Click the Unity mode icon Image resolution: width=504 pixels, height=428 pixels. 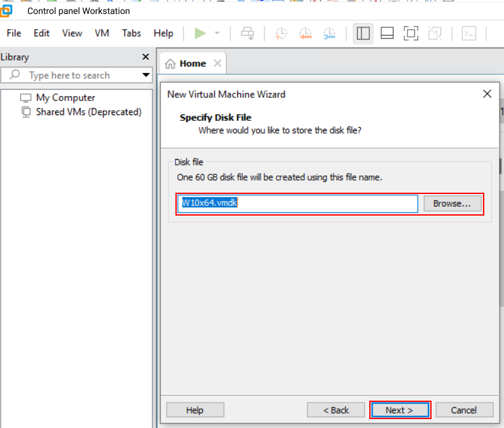pyautogui.click(x=435, y=34)
